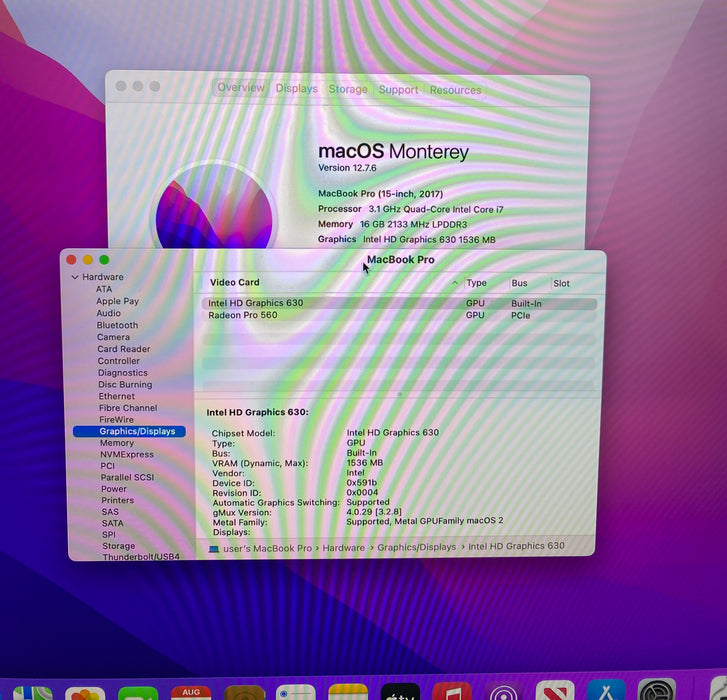Image resolution: width=727 pixels, height=700 pixels.
Task: Open the Music app in the Dock
Action: (x=452, y=691)
